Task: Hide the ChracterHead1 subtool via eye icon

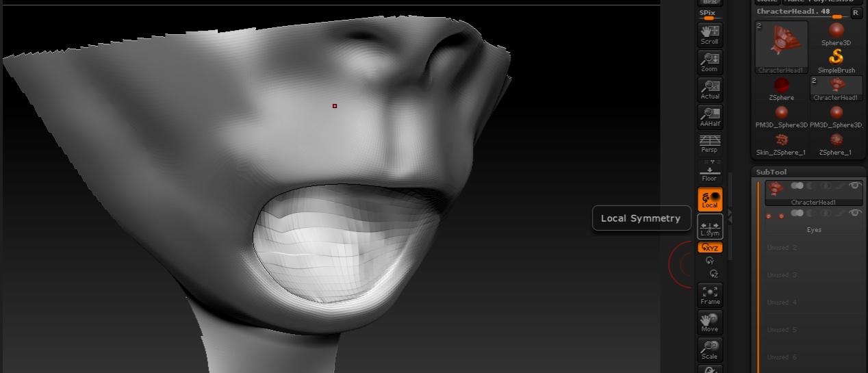Action: click(855, 185)
